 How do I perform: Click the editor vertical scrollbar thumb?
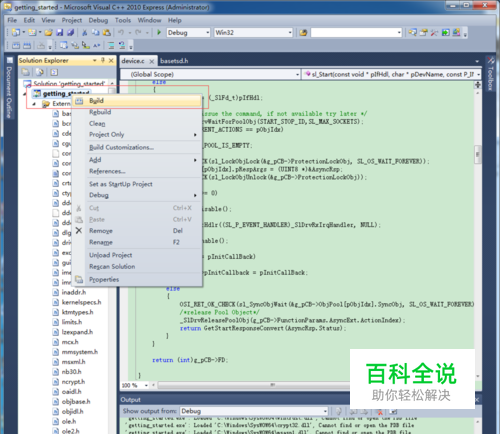click(478, 155)
